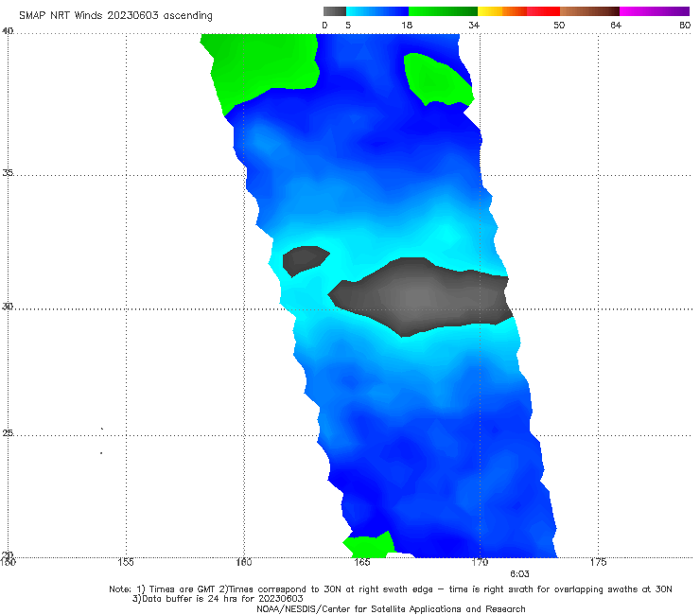The image size is (700, 615).
Task: Click the gray segment of the color bar
Action: (x=334, y=11)
